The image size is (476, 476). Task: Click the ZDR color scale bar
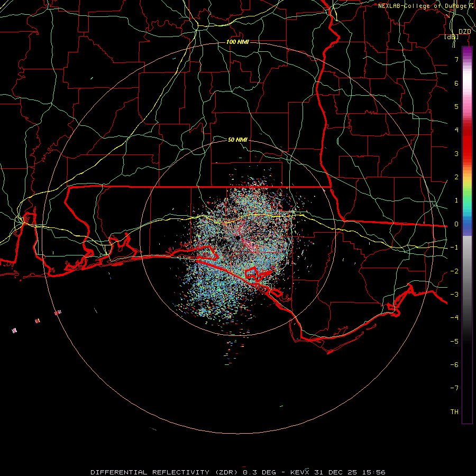tap(467, 235)
